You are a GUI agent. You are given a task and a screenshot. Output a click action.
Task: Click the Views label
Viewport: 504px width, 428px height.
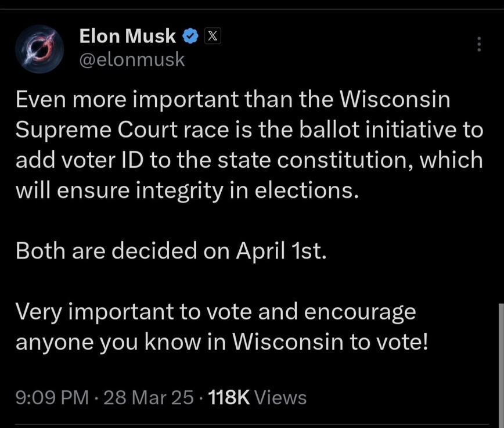pos(280,398)
